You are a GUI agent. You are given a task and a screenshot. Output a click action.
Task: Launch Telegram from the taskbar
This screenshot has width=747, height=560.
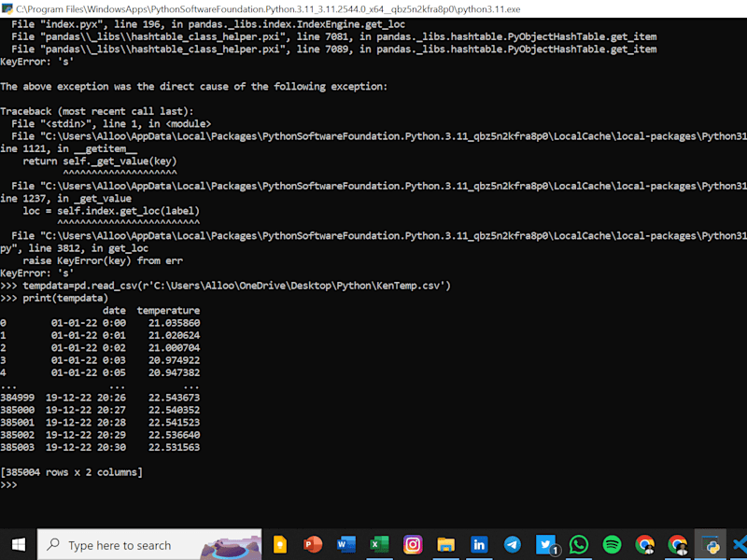click(512, 544)
